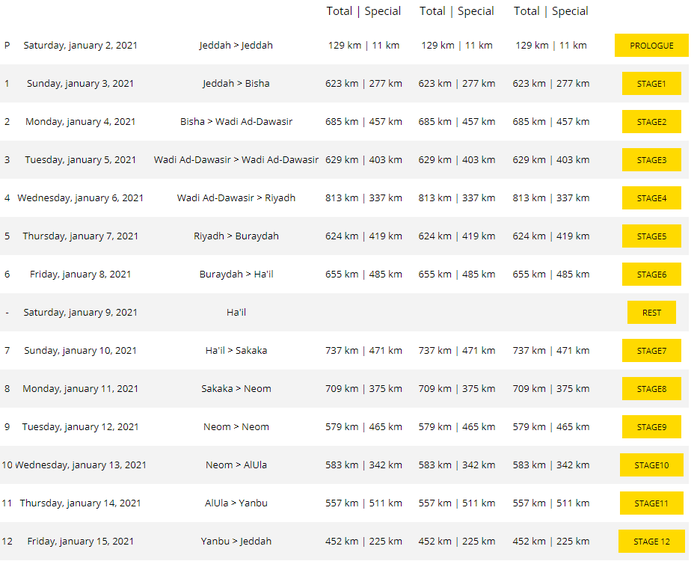Image resolution: width=700 pixels, height=567 pixels.
Task: Select the STAGE9 button
Action: (x=651, y=427)
